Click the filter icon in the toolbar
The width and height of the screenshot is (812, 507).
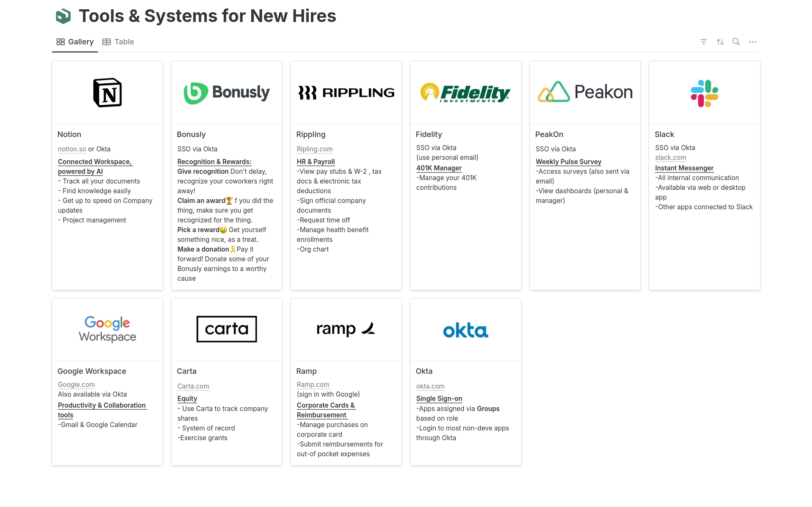703,42
